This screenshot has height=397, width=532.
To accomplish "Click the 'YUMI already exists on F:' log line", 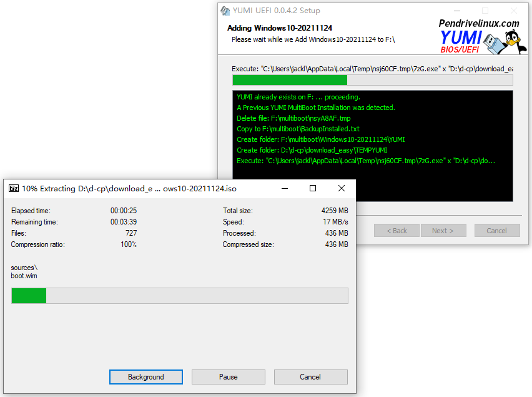I will click(x=298, y=97).
